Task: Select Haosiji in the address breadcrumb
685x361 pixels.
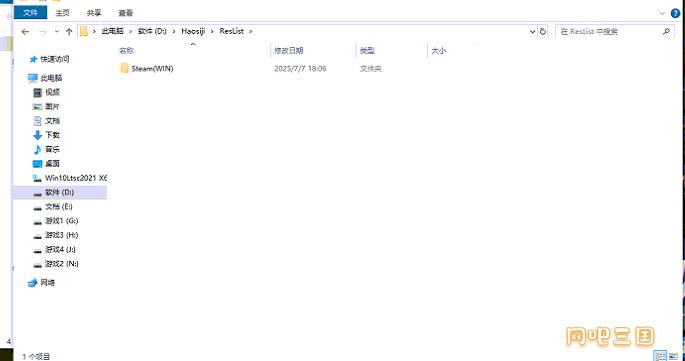Action: 193,31
